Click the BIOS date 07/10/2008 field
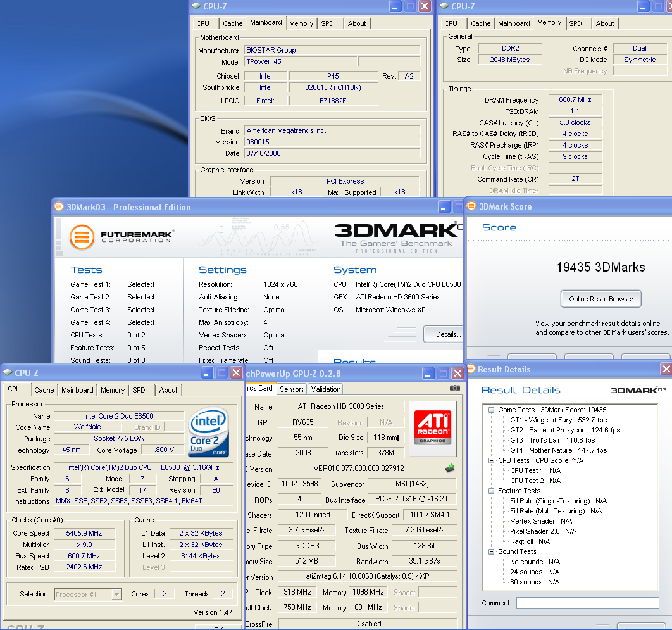 click(x=332, y=153)
